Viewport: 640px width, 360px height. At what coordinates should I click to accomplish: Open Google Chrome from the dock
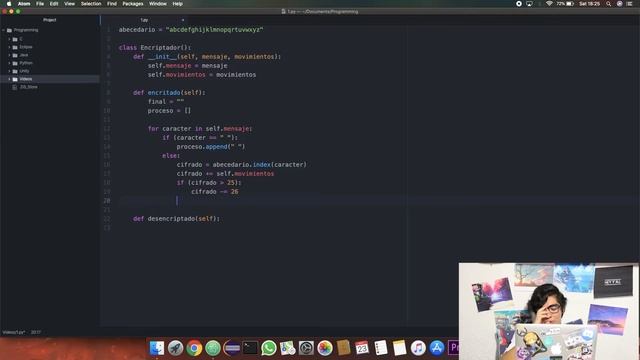[194, 348]
